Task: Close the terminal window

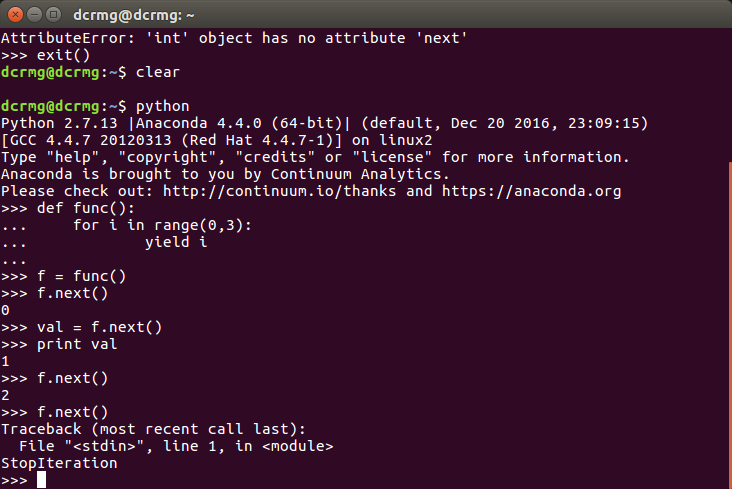Action: pyautogui.click(x=14, y=13)
